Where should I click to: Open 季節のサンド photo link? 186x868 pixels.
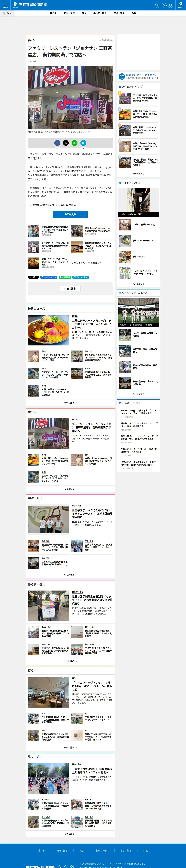(x=139, y=257)
